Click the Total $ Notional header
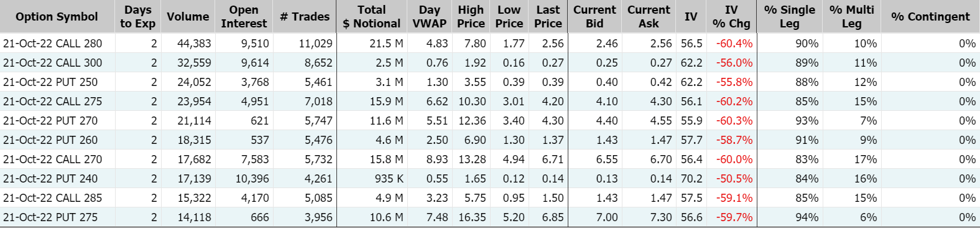Screen dimensions: 980x228 pos(372,17)
